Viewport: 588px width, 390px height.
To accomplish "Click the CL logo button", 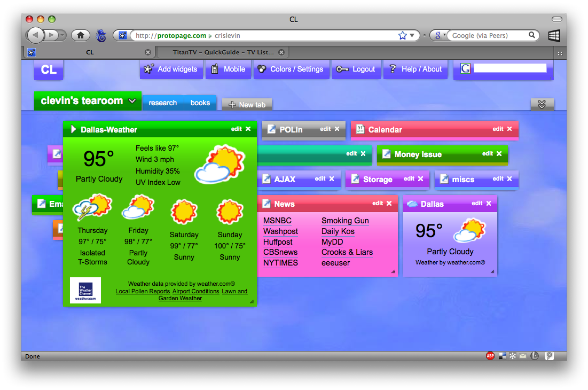I will [x=49, y=70].
